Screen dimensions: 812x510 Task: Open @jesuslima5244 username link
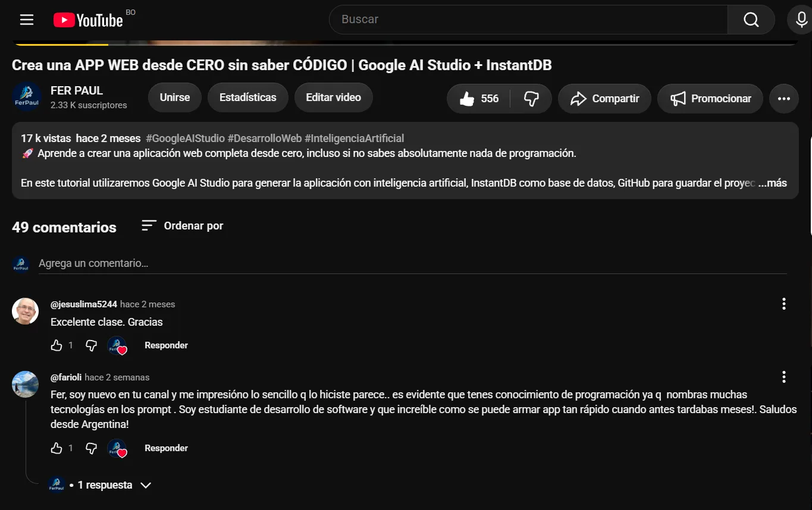[x=84, y=304]
